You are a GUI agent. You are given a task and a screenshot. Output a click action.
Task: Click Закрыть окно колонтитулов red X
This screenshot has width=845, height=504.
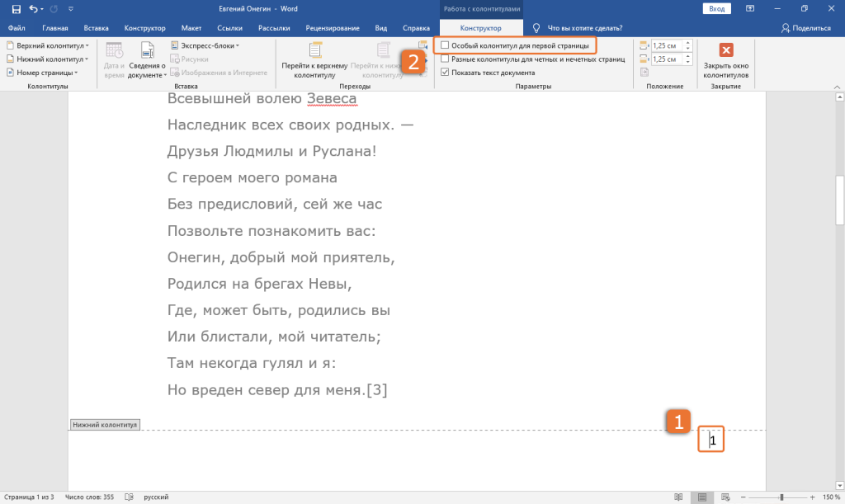pyautogui.click(x=726, y=50)
